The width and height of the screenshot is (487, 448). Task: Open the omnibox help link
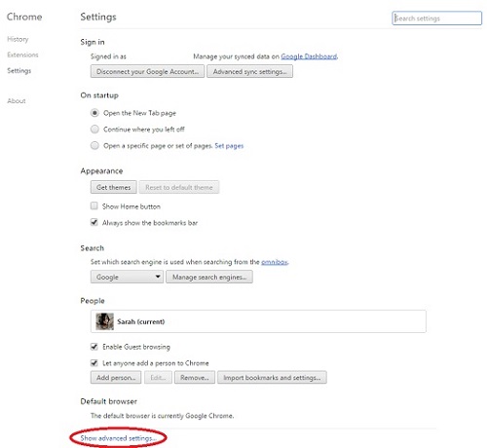pyautogui.click(x=275, y=262)
